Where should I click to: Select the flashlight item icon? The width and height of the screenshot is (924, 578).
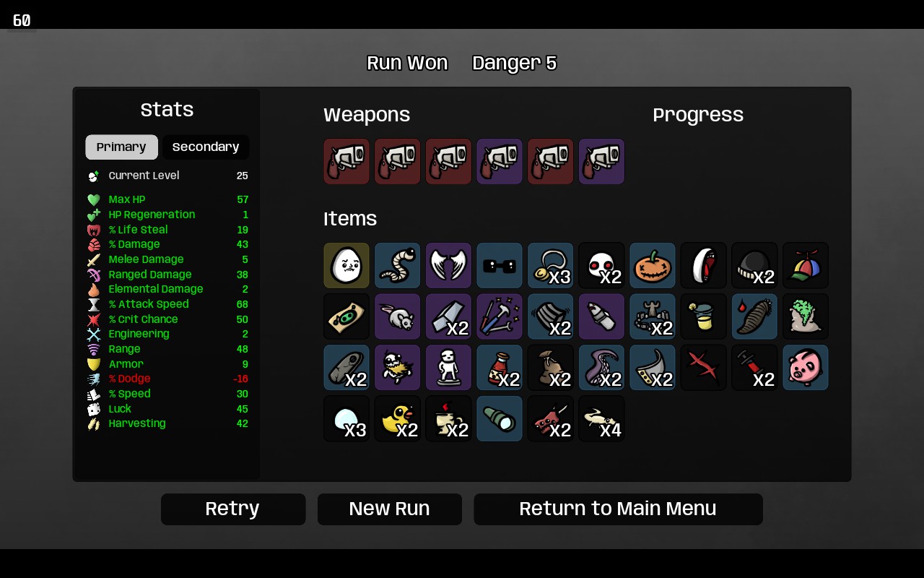(500, 418)
